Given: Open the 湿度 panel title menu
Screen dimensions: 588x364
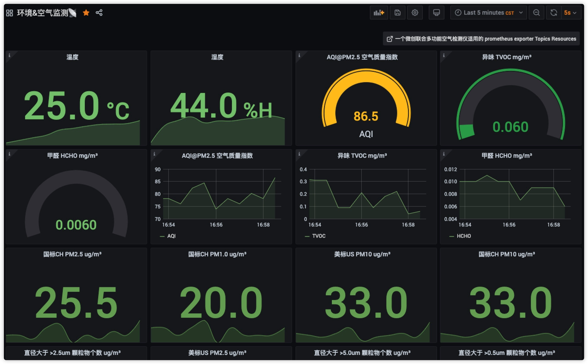Looking at the screenshot, I should click(x=217, y=57).
